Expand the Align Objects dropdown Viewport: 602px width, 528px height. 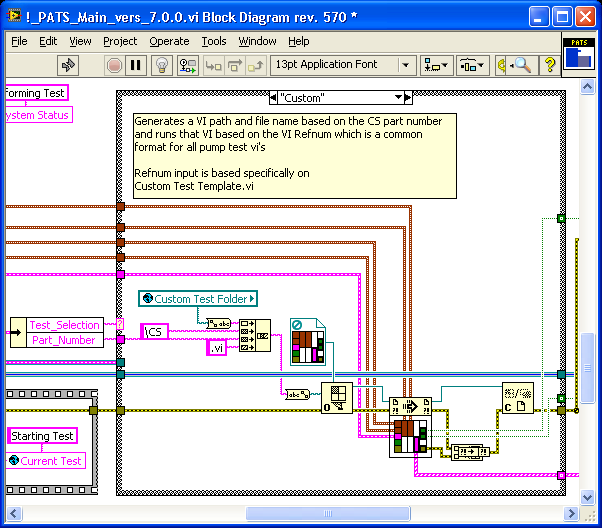(x=438, y=65)
